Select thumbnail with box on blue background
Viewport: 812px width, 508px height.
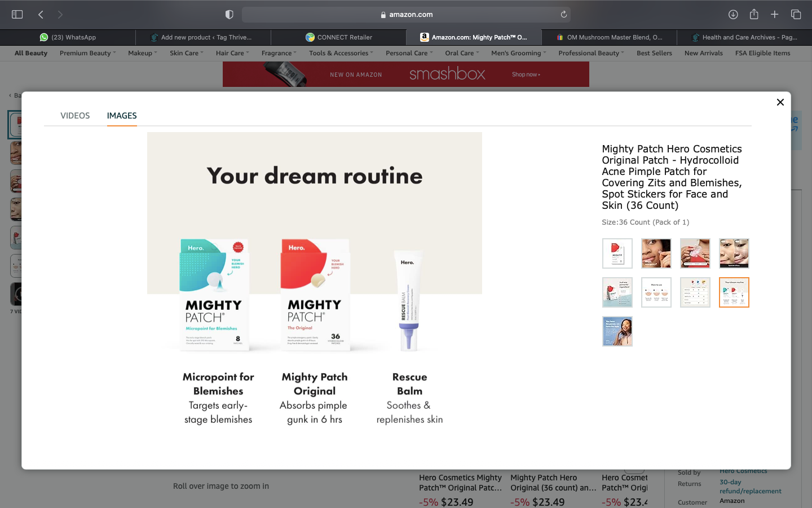(x=617, y=292)
